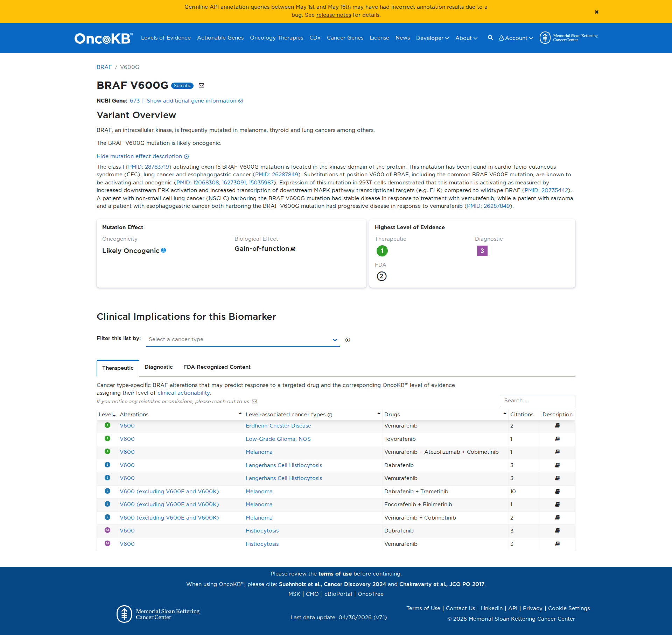This screenshot has width=672, height=635.
Task: Click the Likely Oncogenic info badge icon
Action: pyautogui.click(x=163, y=250)
